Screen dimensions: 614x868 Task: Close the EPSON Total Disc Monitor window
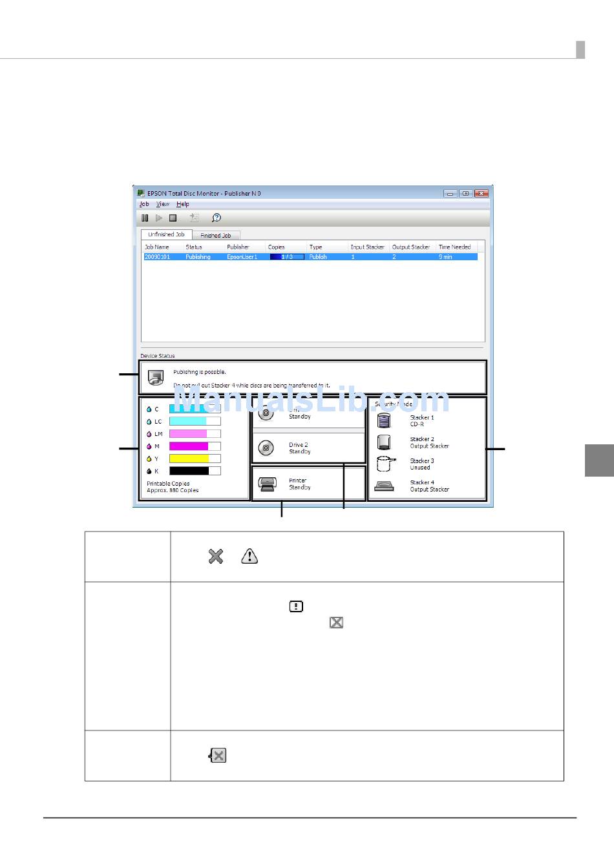point(482,193)
